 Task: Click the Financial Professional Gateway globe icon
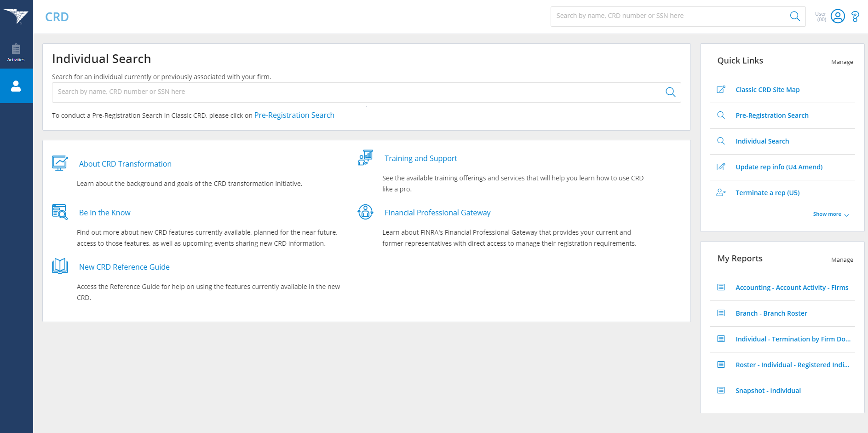pyautogui.click(x=365, y=212)
